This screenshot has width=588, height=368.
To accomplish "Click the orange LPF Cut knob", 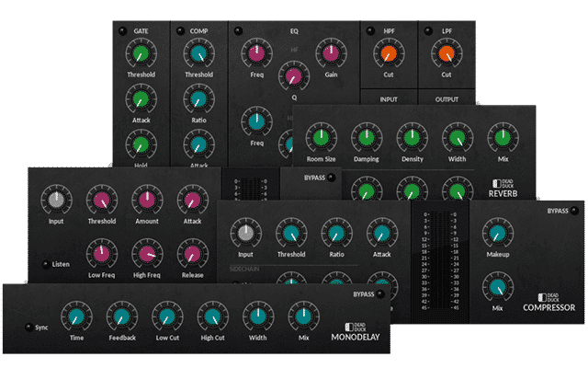I will tap(447, 53).
